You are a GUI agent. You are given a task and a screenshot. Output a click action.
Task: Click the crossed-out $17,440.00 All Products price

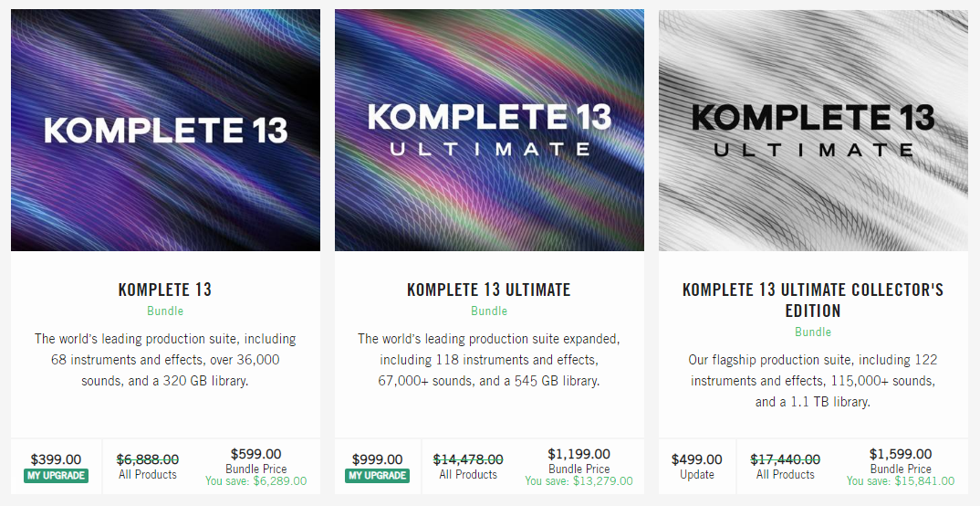[786, 459]
